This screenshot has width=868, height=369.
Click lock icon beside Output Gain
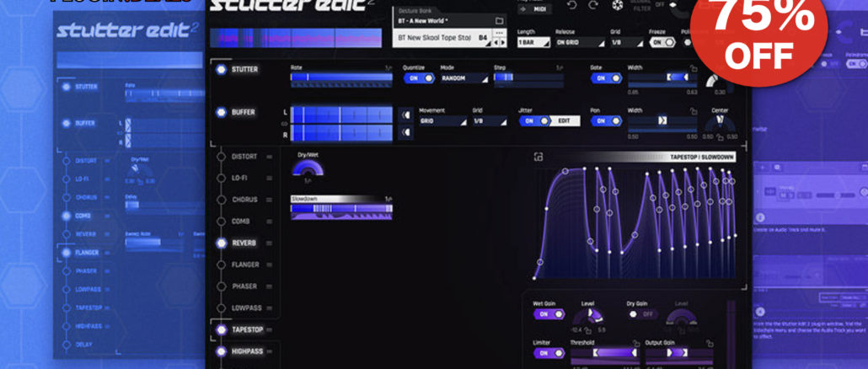709,343
